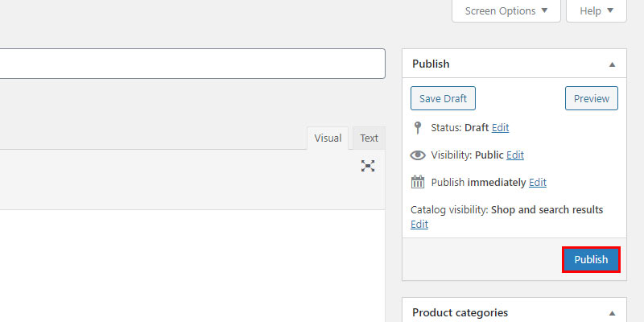The image size is (644, 322).
Task: Edit the Public visibility link
Action: click(x=515, y=155)
